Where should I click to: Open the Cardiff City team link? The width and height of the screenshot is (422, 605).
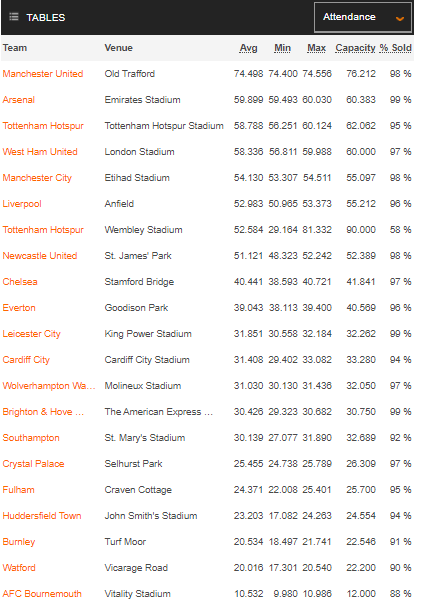coord(26,360)
